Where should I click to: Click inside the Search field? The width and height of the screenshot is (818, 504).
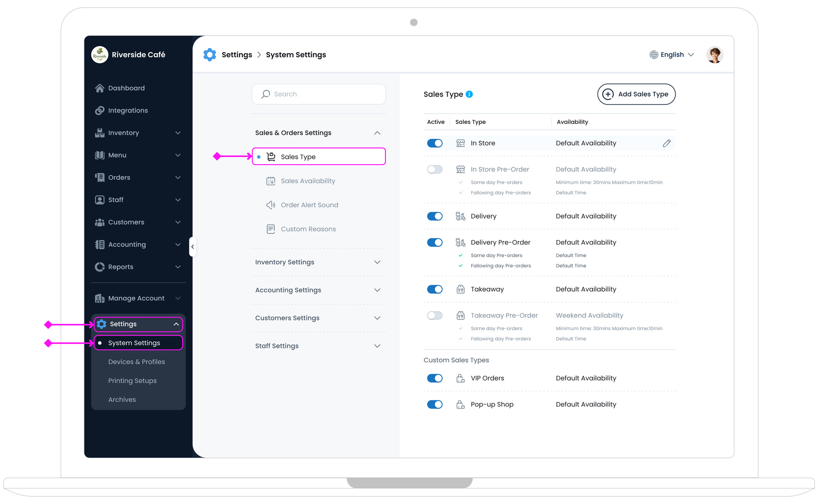319,94
